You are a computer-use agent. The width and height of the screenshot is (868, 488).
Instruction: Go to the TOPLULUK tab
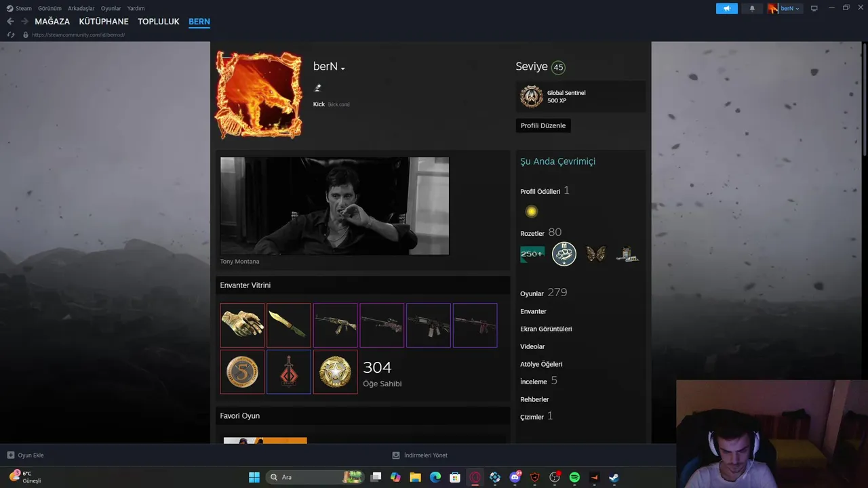click(x=159, y=22)
